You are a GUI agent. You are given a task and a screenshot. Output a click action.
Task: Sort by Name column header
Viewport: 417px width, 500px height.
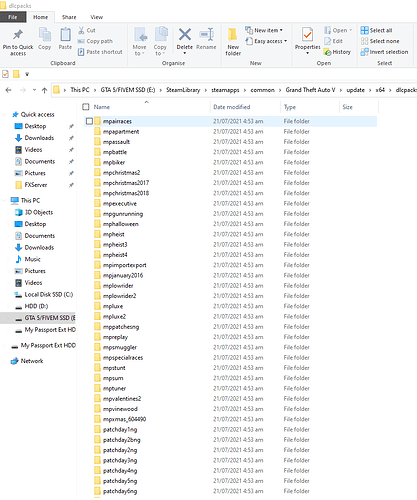101,107
